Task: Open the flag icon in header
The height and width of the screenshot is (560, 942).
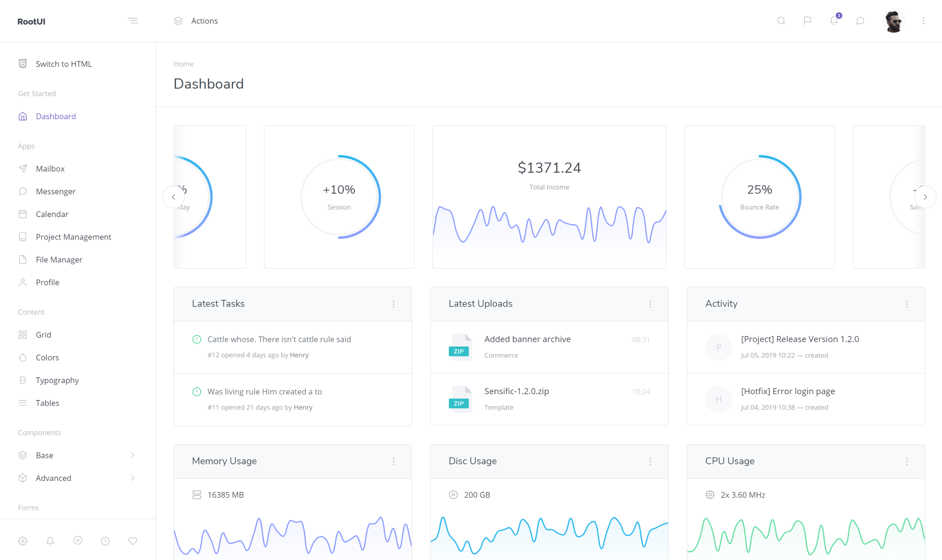Action: coord(807,21)
